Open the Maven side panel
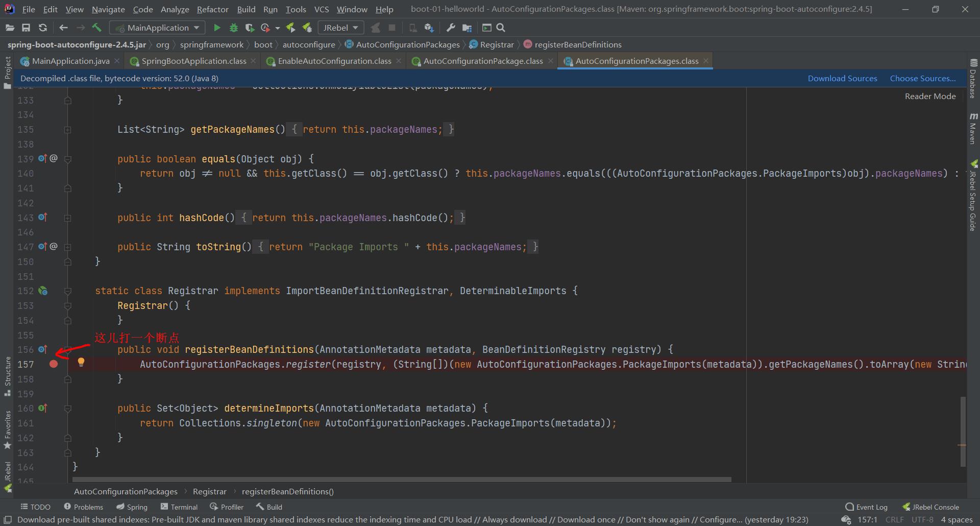 (973, 129)
